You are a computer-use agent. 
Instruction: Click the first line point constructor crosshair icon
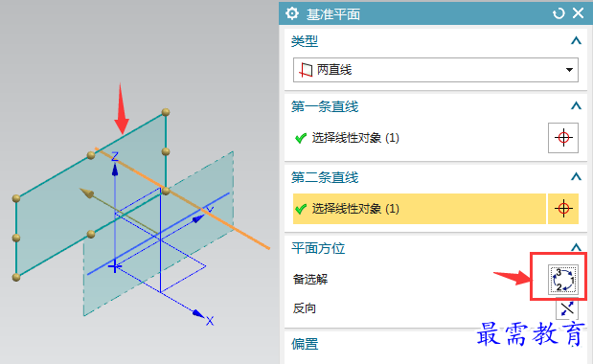pos(563,138)
